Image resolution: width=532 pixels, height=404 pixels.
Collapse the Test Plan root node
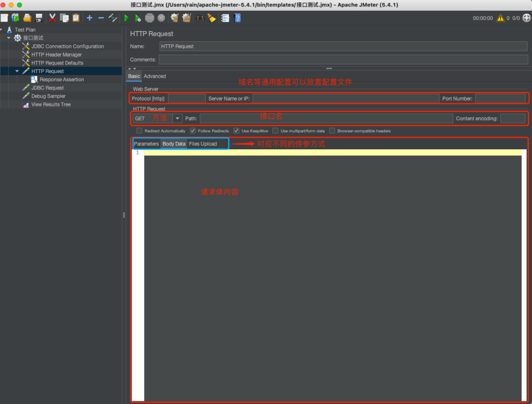2,30
